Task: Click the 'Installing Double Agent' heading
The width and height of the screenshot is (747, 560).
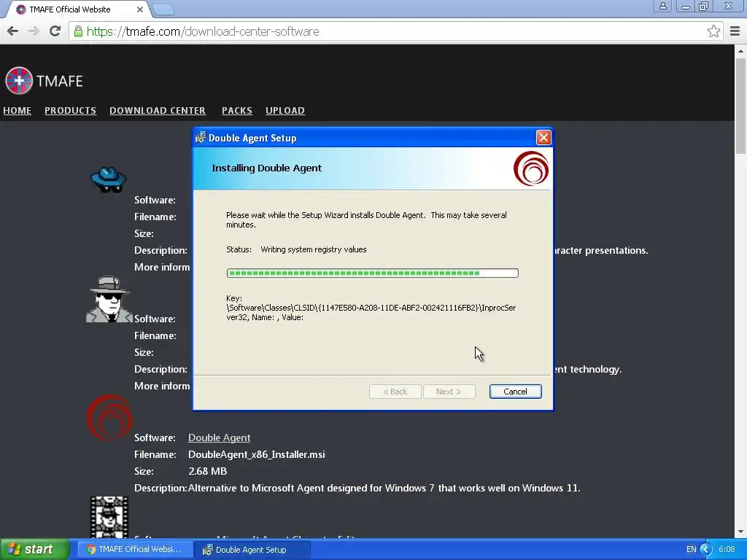Action: 267,168
